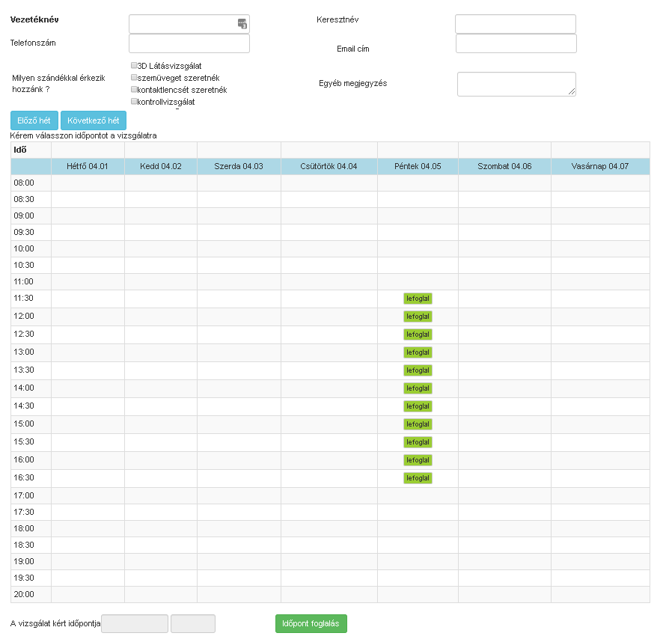
Task: Check the 3D Látásvizsgálat checkbox
Action: click(134, 65)
